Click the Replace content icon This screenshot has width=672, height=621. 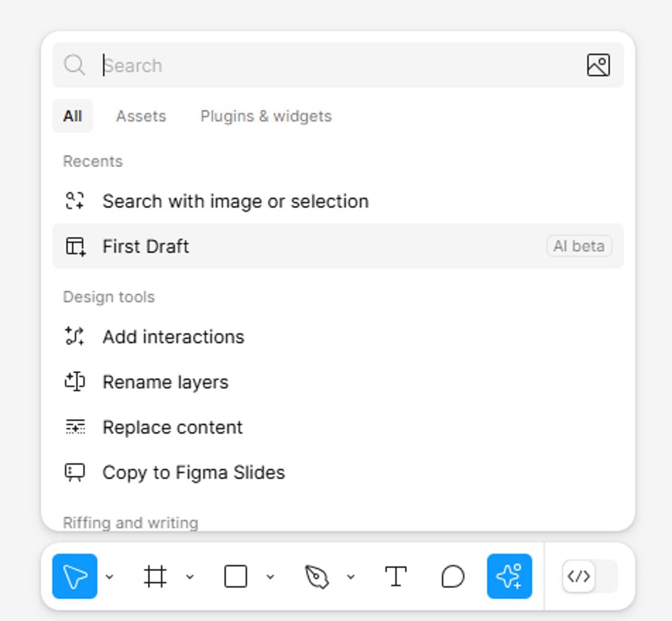[x=75, y=427]
